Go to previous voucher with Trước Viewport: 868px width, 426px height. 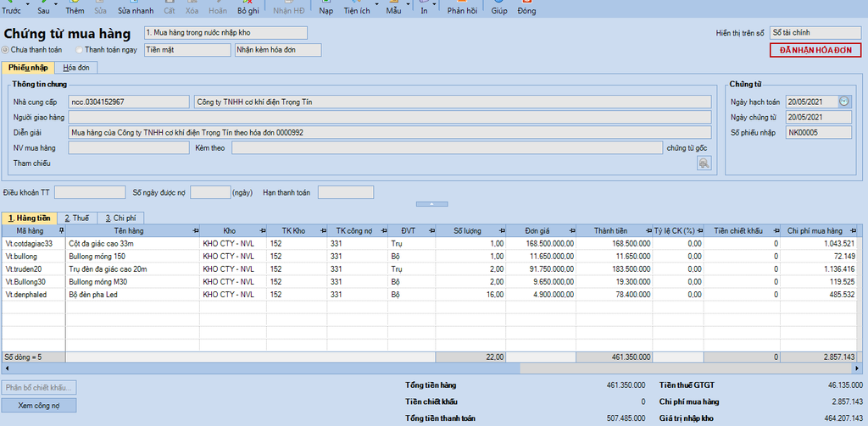click(x=12, y=8)
